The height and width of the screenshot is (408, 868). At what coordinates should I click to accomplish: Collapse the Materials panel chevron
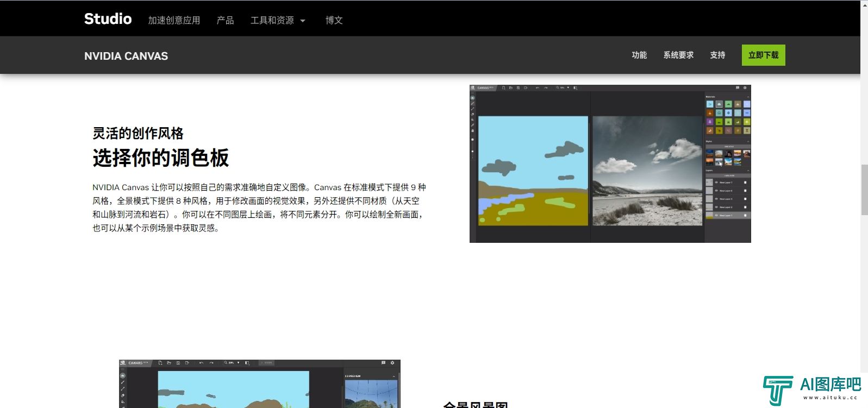(x=748, y=97)
